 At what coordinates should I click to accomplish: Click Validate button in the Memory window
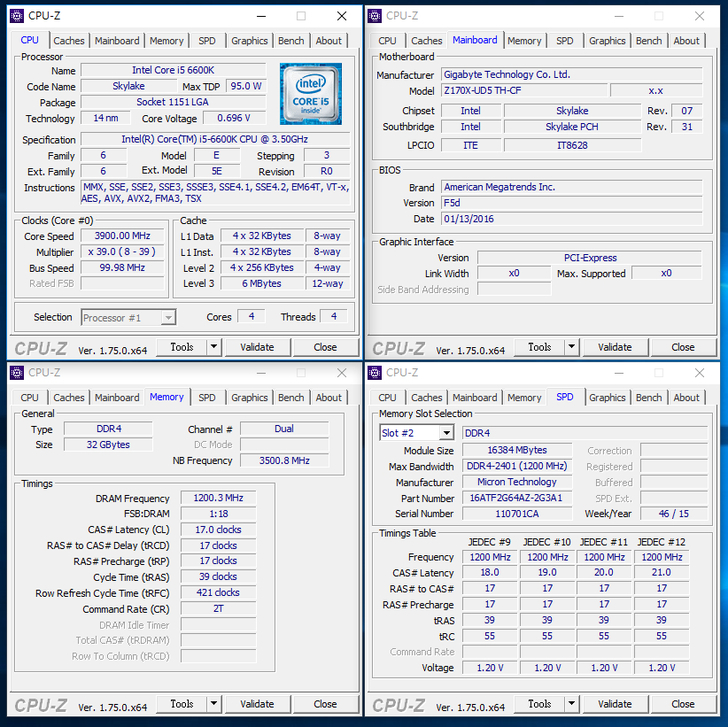(257, 704)
